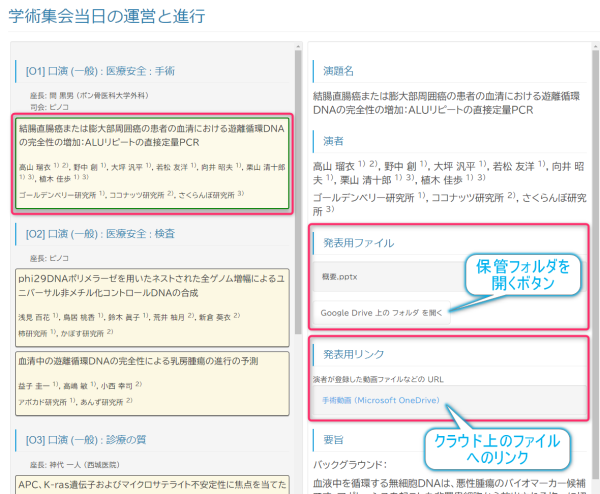
Task: Click the 発表用リンク section heading
Action: [x=355, y=354]
